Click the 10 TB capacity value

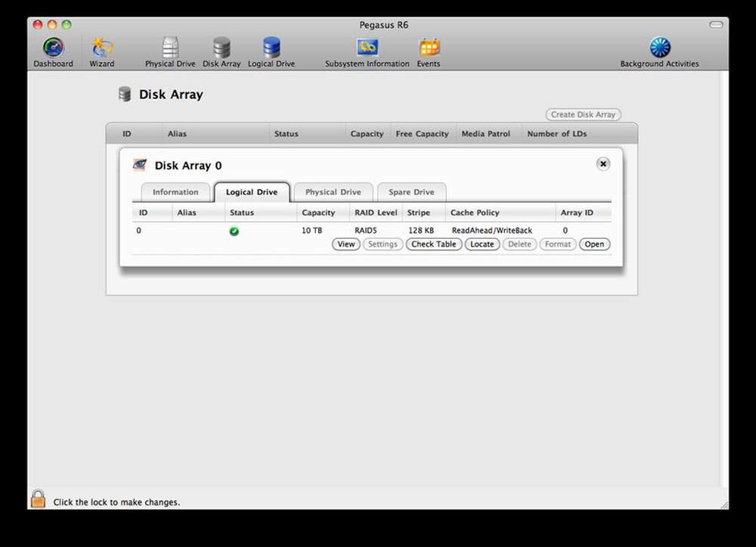[x=312, y=231]
